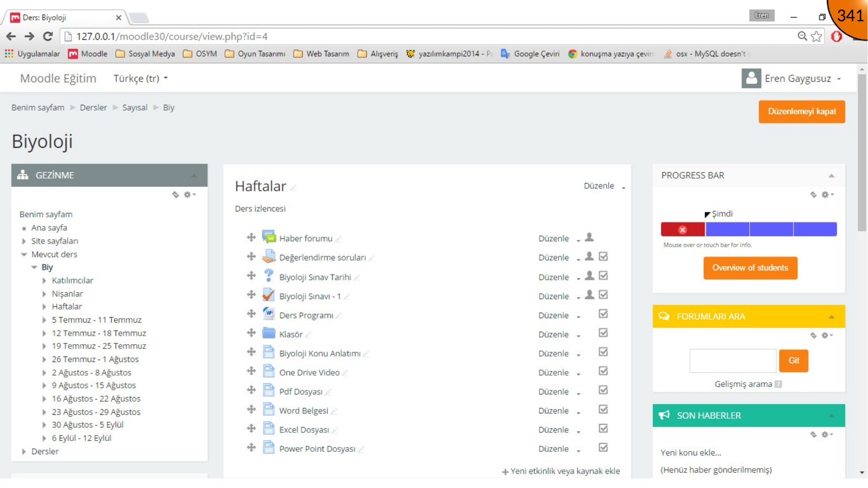Click the browser back arrow

click(11, 36)
